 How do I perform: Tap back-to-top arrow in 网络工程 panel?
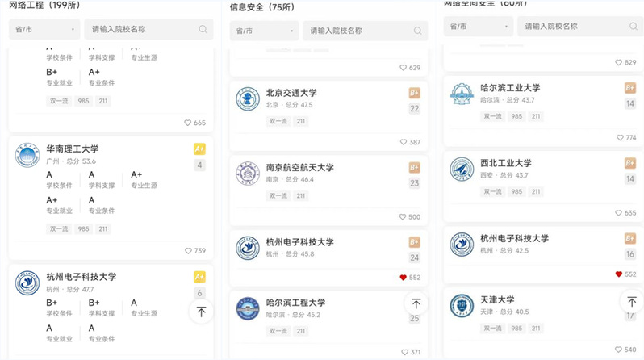201,312
